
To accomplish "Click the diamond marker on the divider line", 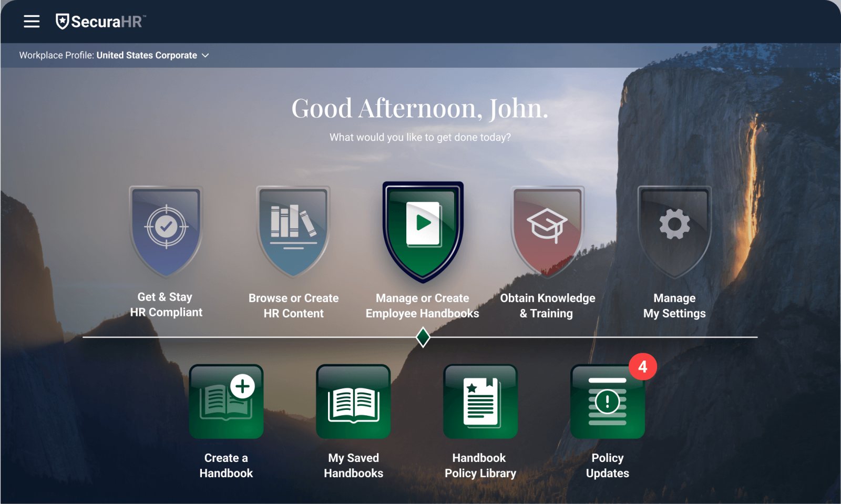I will [423, 337].
